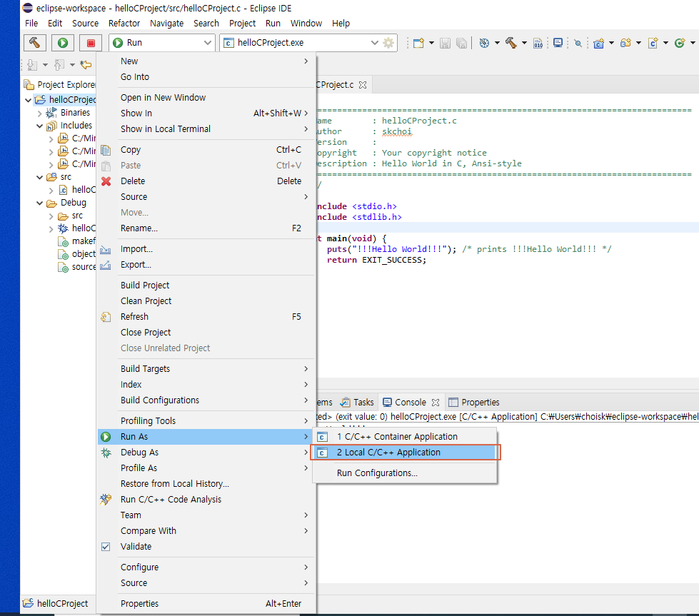Viewport: 699px width, 616px height.
Task: Open dropdown arrow next to main toolbar hammer
Action: 524,43
